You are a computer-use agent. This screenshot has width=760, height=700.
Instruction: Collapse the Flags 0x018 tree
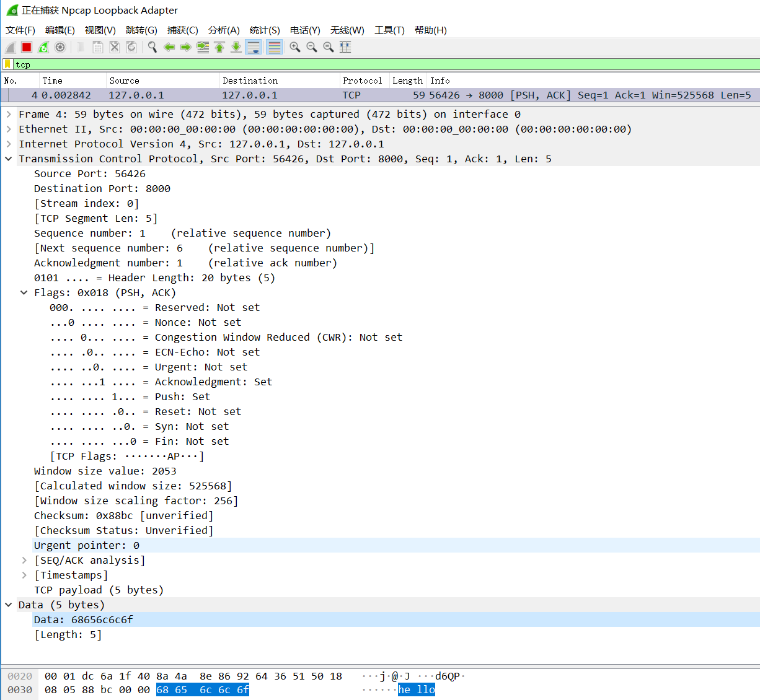(24, 292)
